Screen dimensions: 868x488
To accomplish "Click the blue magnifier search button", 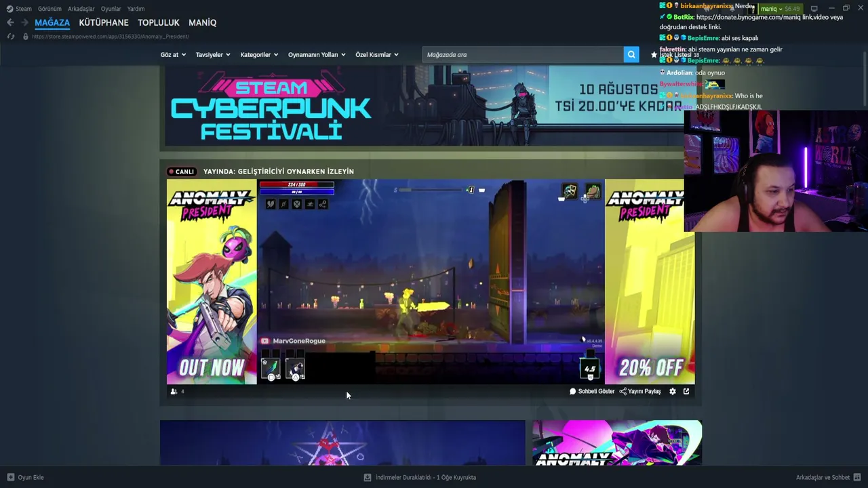I will pyautogui.click(x=631, y=55).
